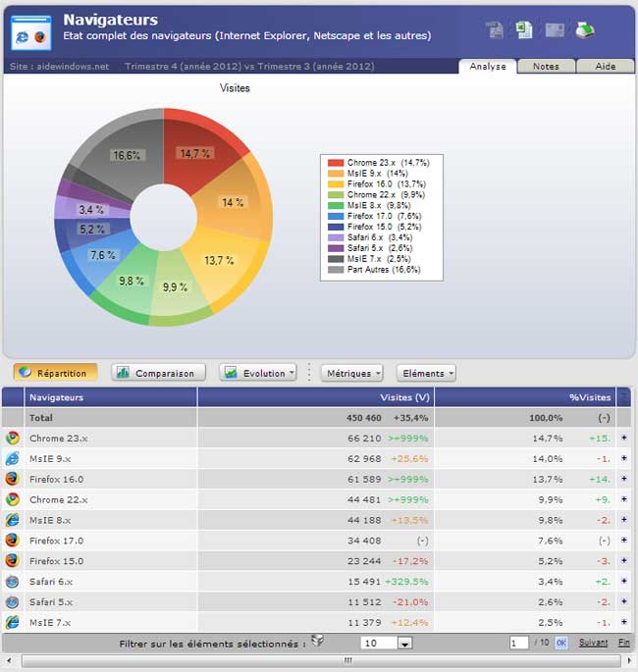Click the Firefox 16.0 row icon
Viewport: 638px width, 672px height.
[13, 479]
